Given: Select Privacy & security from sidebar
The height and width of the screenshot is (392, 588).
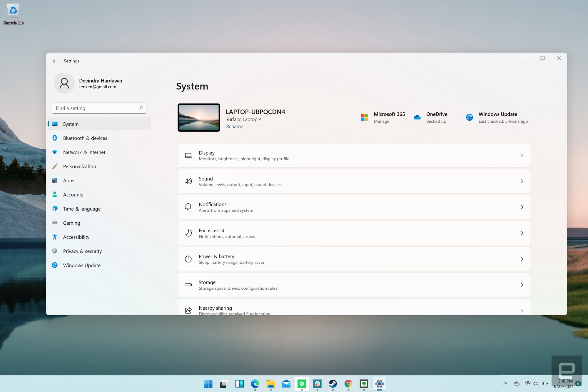Looking at the screenshot, I should tap(82, 251).
